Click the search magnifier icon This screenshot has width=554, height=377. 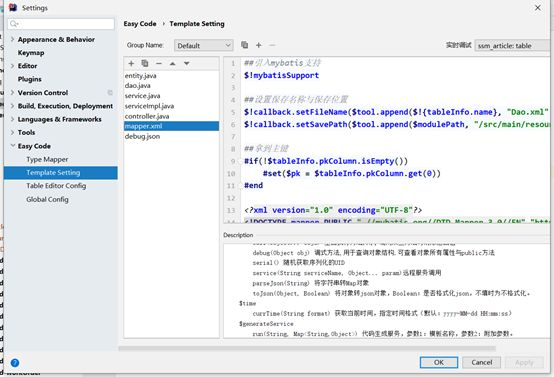pyautogui.click(x=14, y=24)
